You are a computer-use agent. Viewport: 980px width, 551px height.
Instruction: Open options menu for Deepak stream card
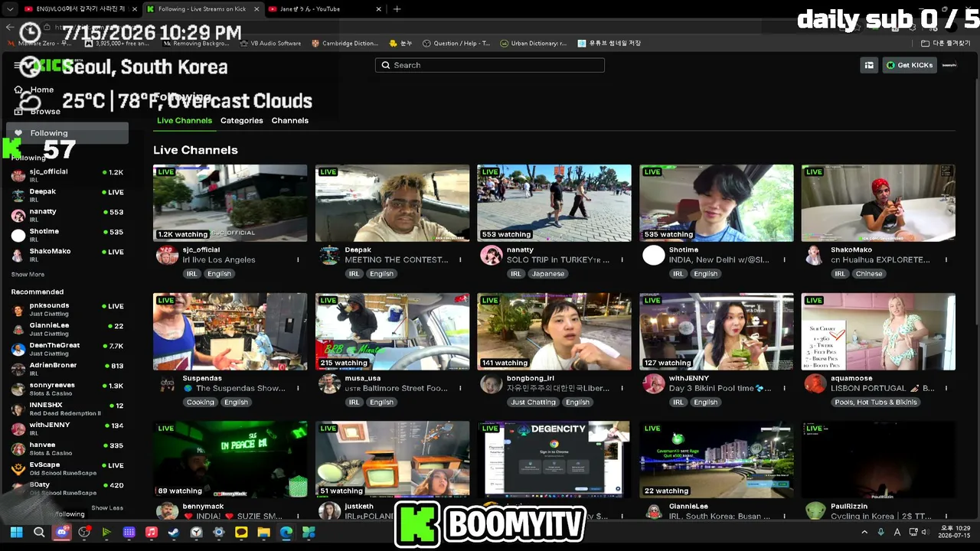(460, 260)
